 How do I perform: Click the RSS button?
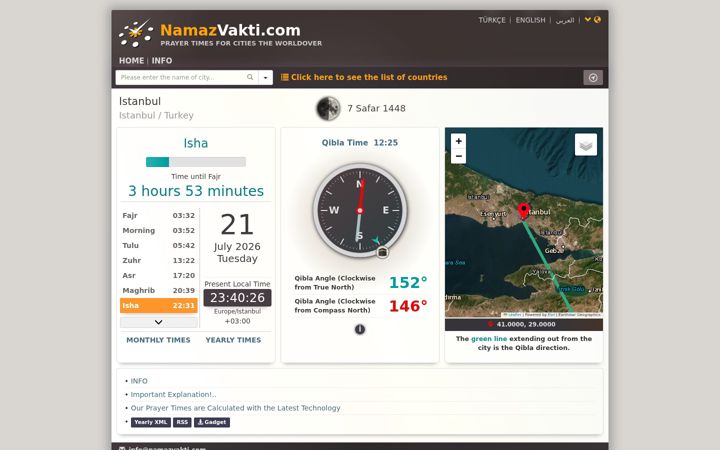(182, 422)
